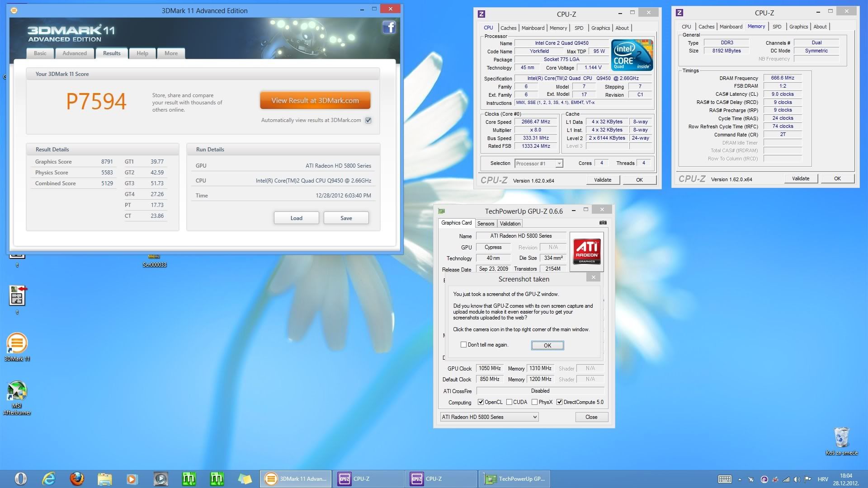Image resolution: width=868 pixels, height=488 pixels.
Task: Click the 3DMark 11 title bar icon
Action: 14,10
